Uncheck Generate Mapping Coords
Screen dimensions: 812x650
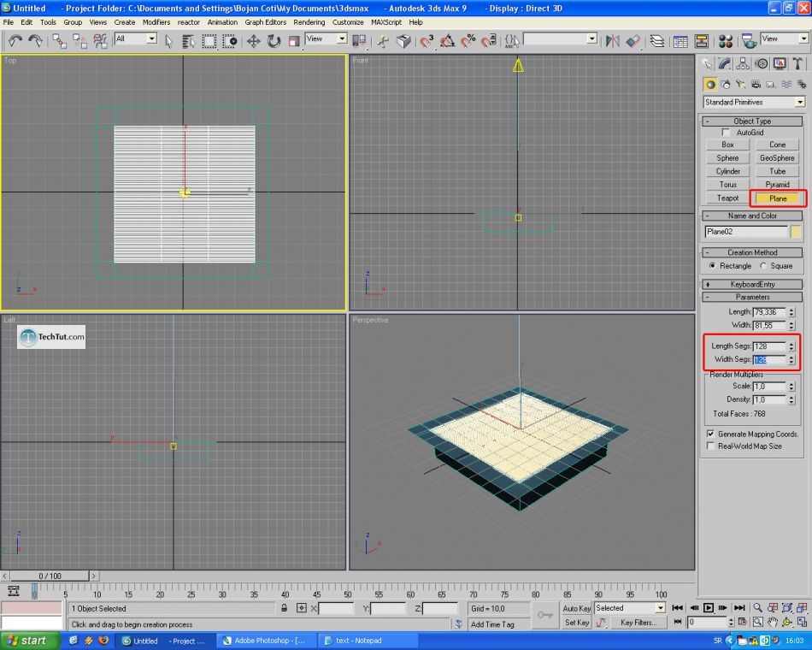pos(710,434)
